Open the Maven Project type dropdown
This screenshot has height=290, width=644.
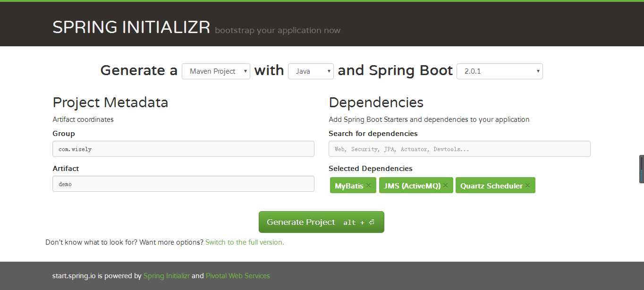[216, 71]
